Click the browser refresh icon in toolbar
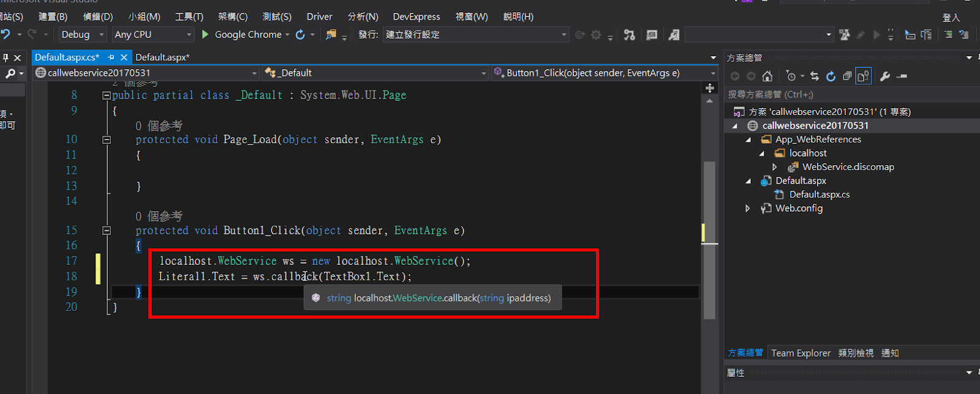This screenshot has width=980, height=394. tap(300, 34)
